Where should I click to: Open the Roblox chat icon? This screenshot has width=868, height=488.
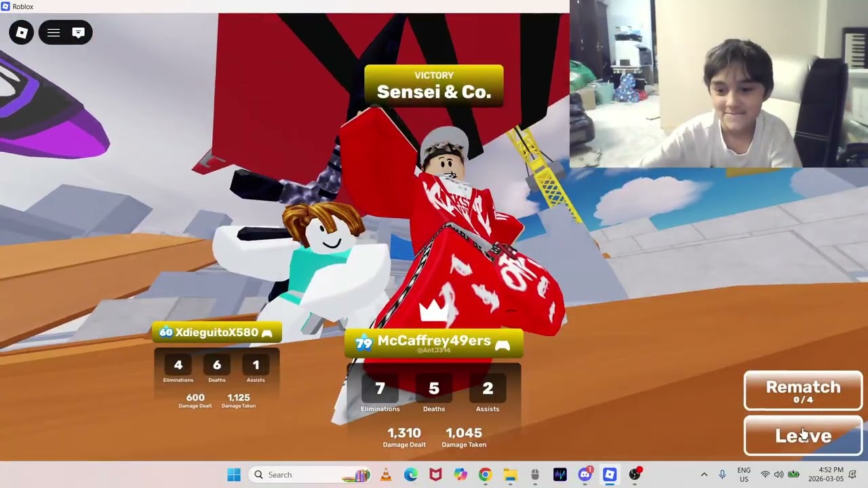click(x=78, y=33)
